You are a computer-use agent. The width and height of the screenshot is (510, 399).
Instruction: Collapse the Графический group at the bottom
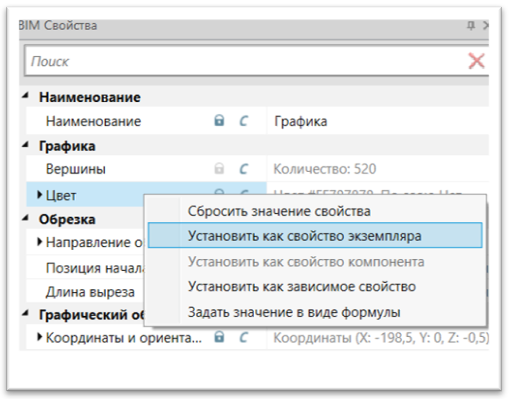coord(25,313)
